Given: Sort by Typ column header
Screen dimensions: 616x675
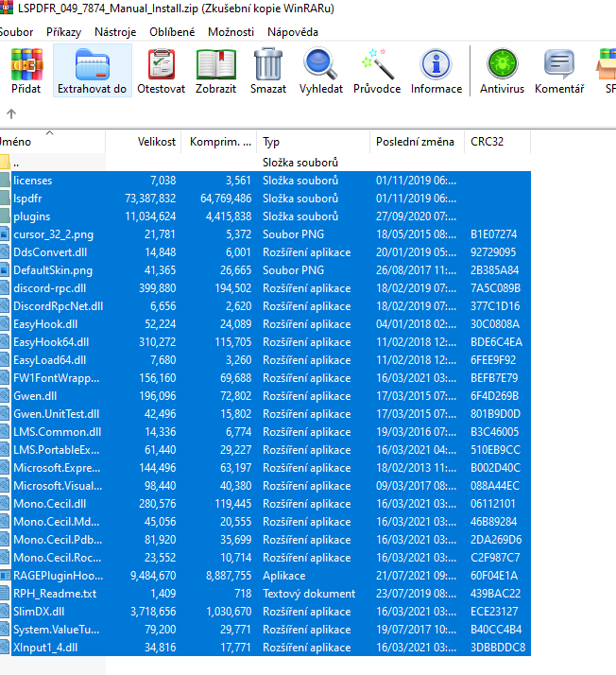Looking at the screenshot, I should coord(314,142).
